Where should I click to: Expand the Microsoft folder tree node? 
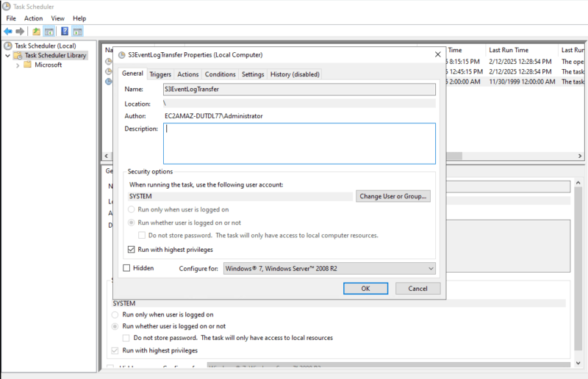coord(17,65)
